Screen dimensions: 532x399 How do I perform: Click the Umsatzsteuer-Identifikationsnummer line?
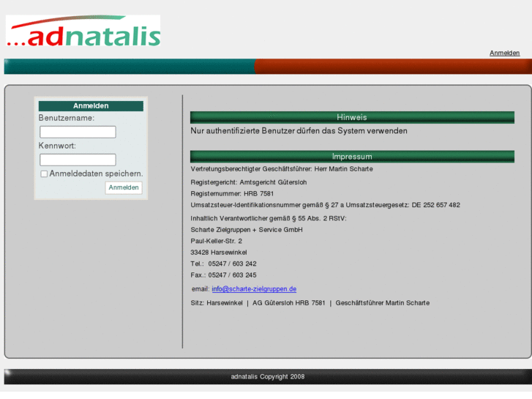pyautogui.click(x=326, y=205)
